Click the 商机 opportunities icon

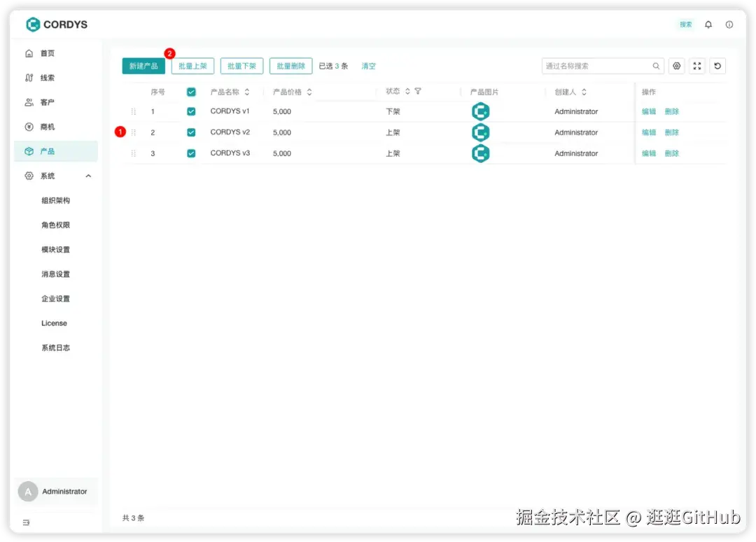(29, 126)
